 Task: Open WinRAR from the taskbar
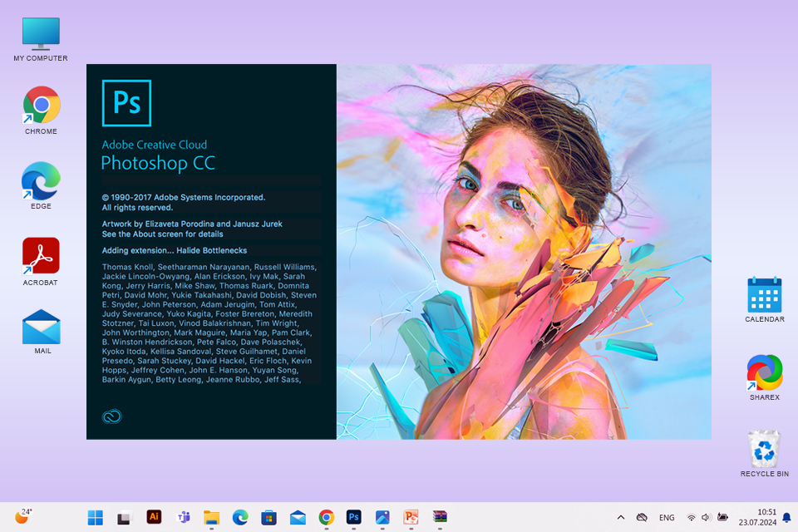(x=440, y=517)
